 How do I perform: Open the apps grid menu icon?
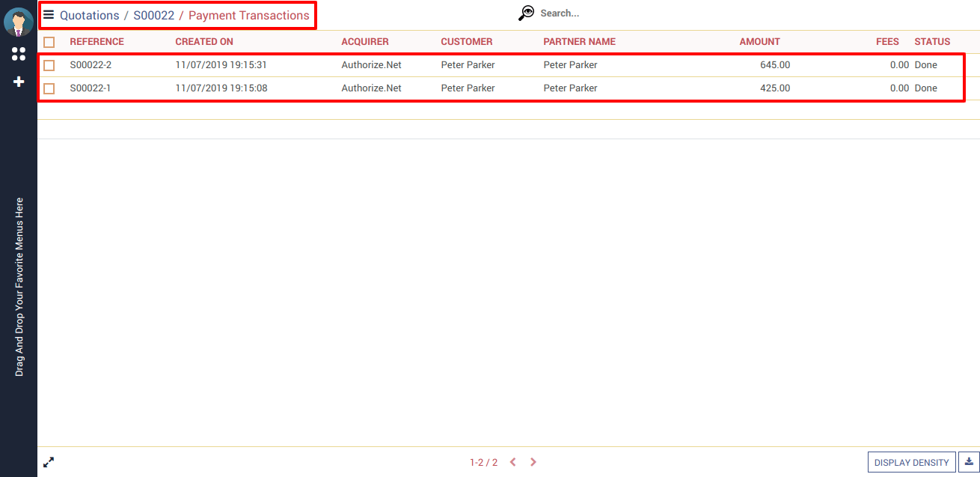point(19,54)
